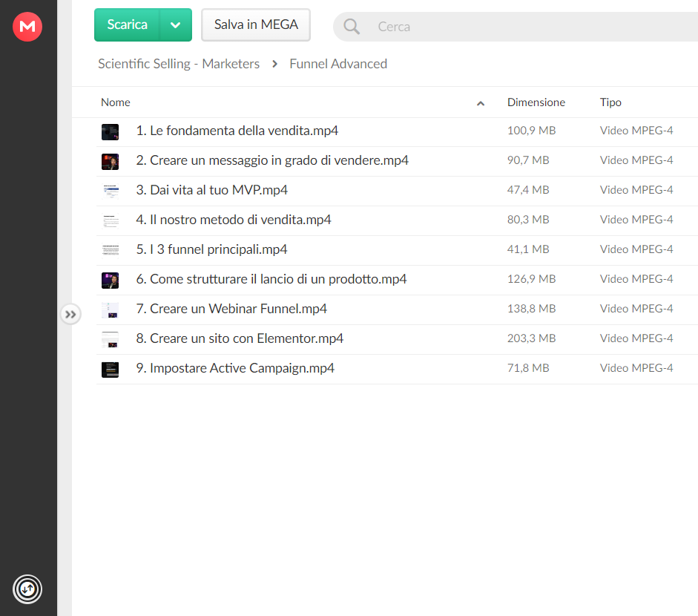Click the Scarica download button
698x616 pixels.
tap(128, 25)
